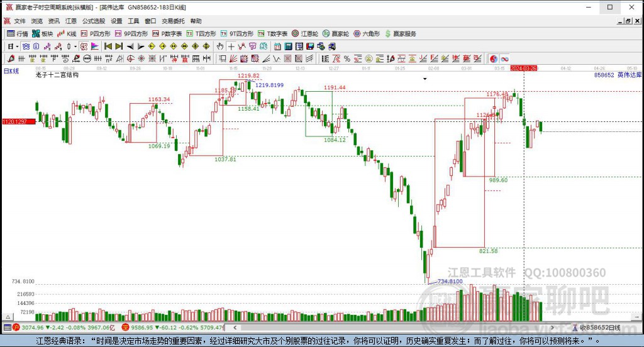Click the black left arrow icon
This screenshot has height=347, width=644.
(130, 47)
